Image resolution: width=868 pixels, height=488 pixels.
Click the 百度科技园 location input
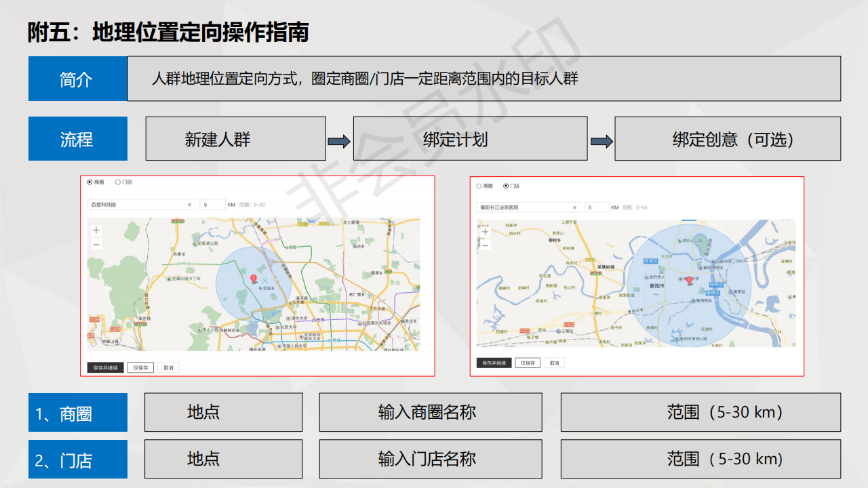(141, 204)
